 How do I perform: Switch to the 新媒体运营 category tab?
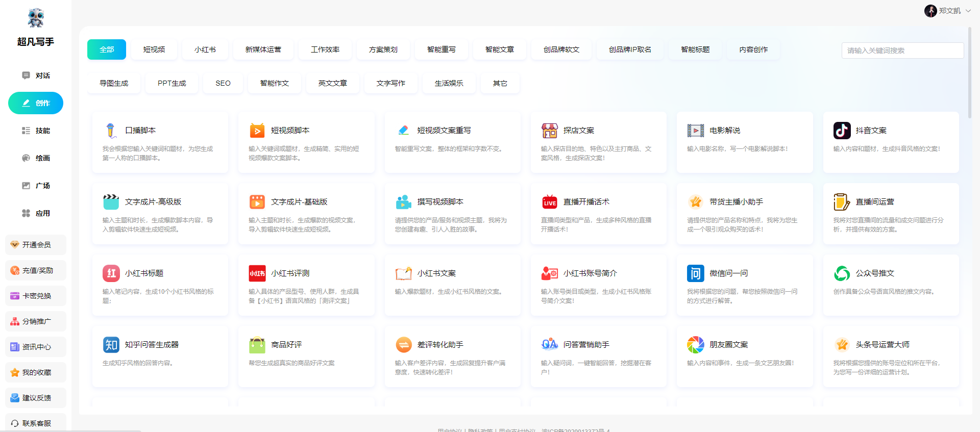(x=263, y=49)
